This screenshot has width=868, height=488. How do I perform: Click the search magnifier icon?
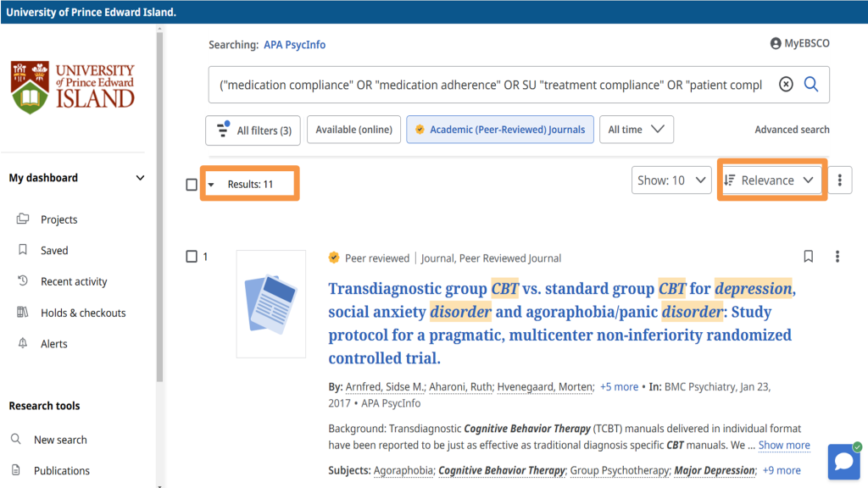tap(811, 85)
